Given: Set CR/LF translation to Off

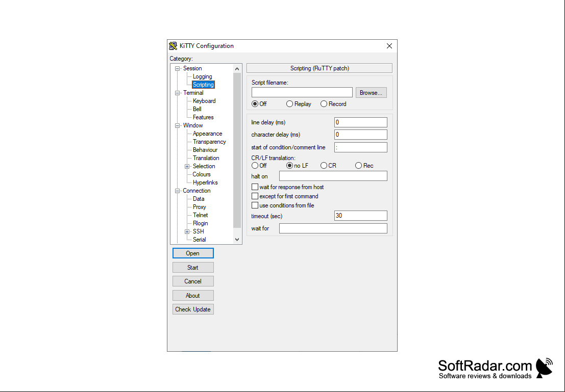Looking at the screenshot, I should [255, 166].
